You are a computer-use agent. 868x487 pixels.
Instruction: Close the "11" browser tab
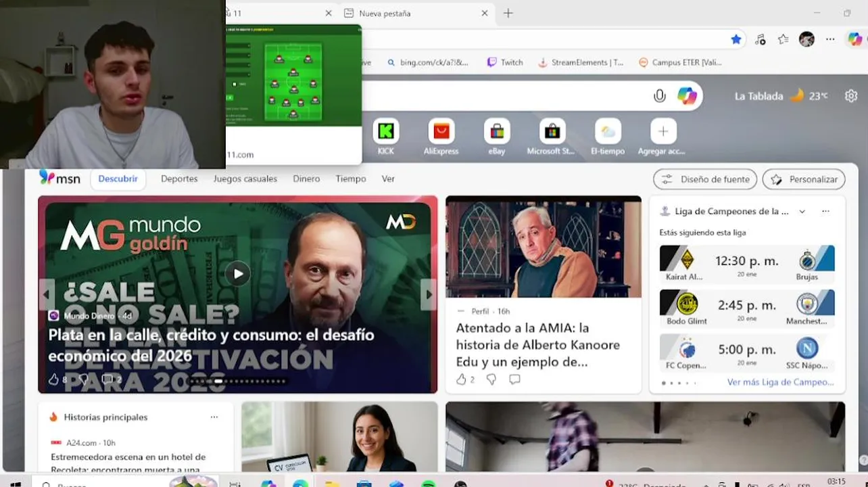pos(329,13)
